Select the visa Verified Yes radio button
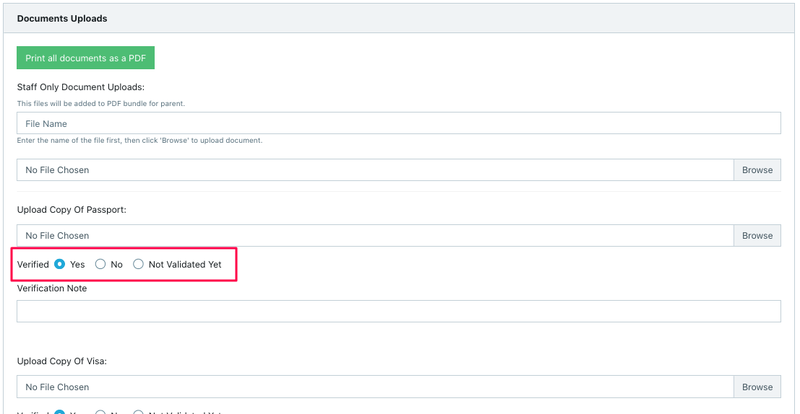 [x=60, y=411]
